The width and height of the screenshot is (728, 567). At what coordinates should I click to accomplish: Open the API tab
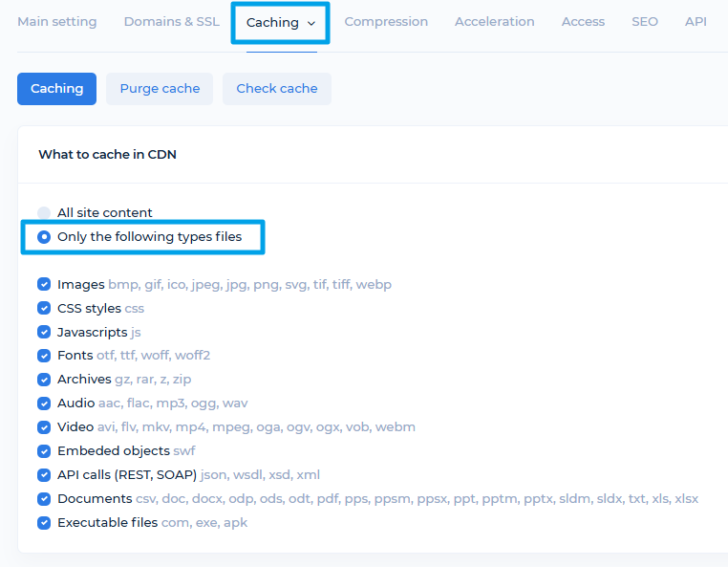point(696,22)
